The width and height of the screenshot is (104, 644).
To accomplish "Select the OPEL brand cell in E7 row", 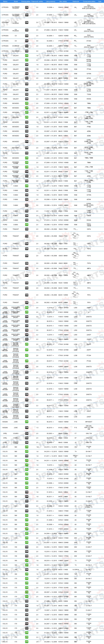I will tap(5, 438).
